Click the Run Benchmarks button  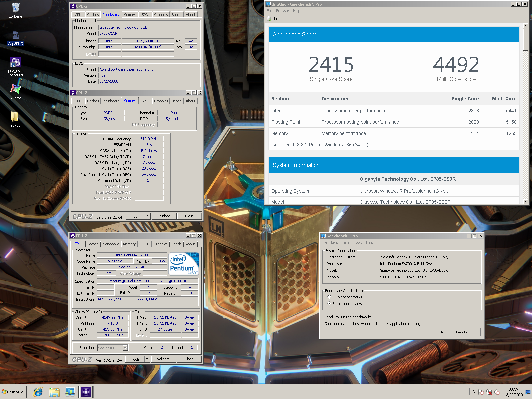(x=454, y=332)
